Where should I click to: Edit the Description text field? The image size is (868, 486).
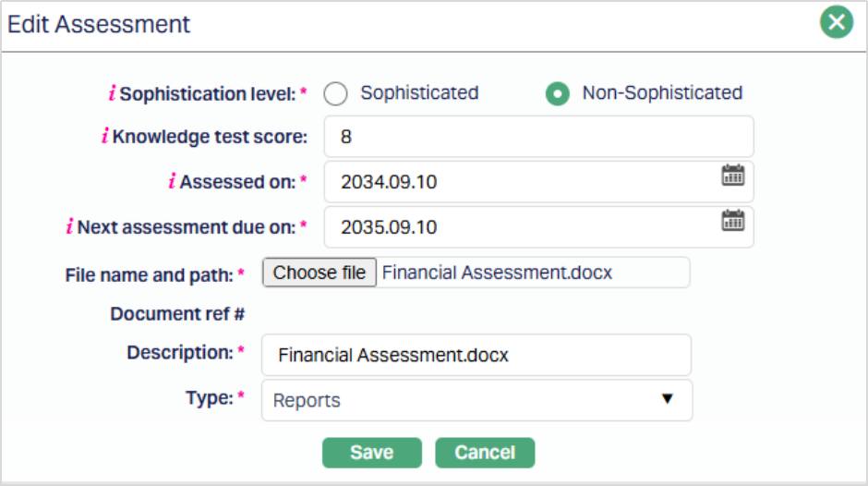click(x=476, y=355)
